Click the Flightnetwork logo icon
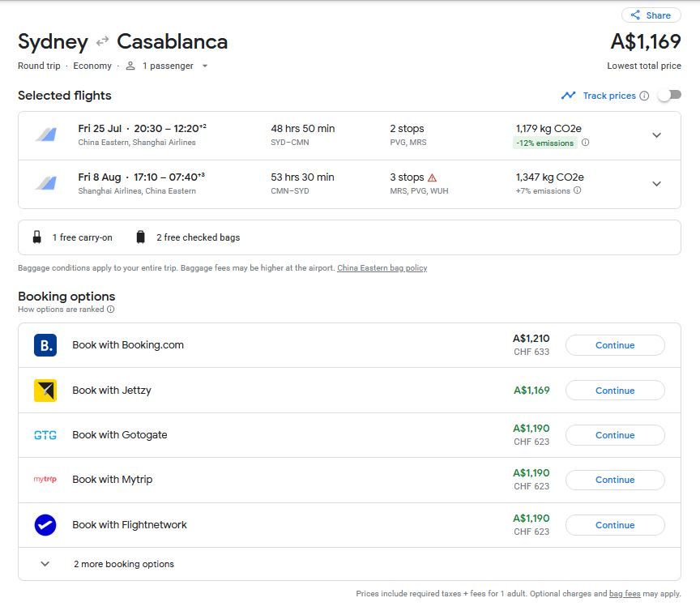 pos(45,525)
